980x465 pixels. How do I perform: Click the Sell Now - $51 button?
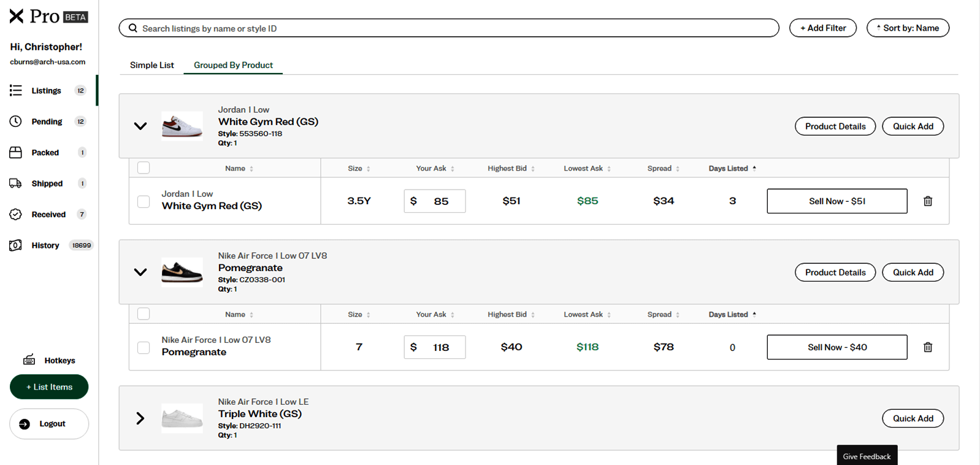(836, 201)
